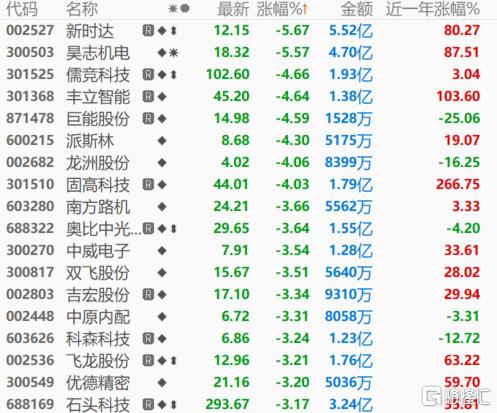The height and width of the screenshot is (413, 497).
Task: Select stock code 300549
Action: [x=30, y=383]
